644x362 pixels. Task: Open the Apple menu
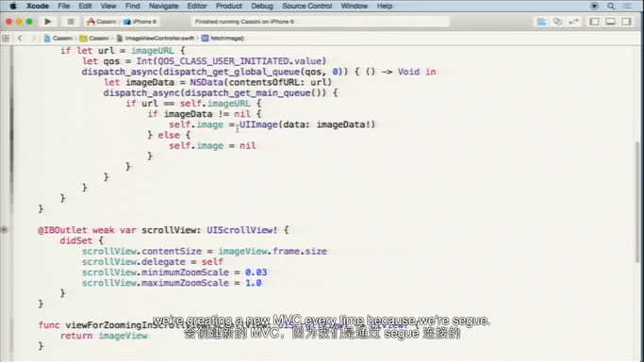[13, 6]
